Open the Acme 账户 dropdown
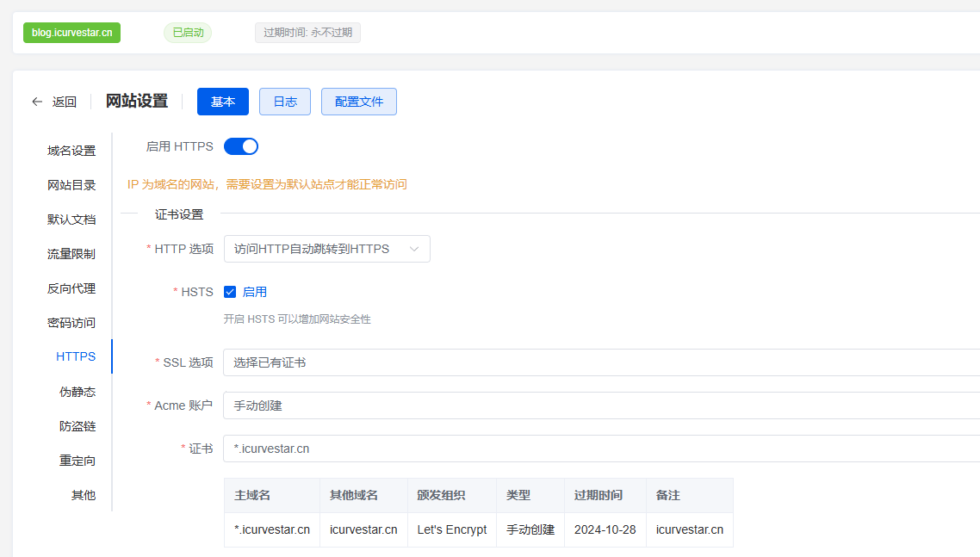980x557 pixels. [600, 405]
